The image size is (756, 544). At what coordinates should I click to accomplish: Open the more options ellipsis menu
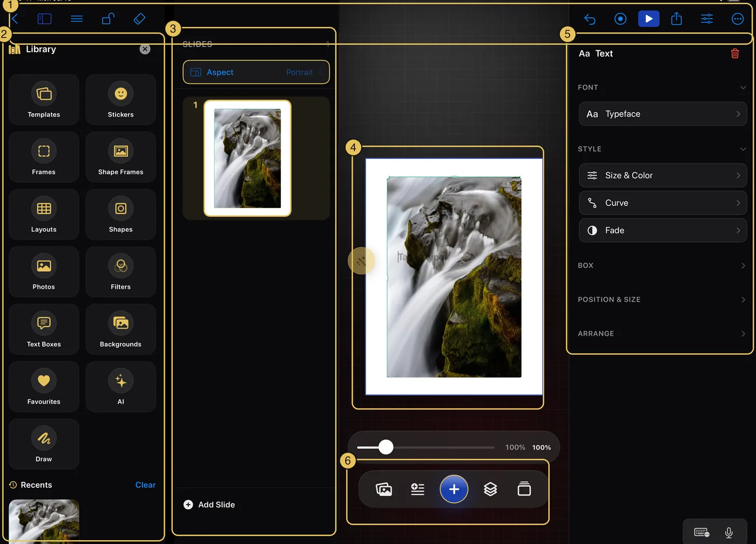click(738, 19)
